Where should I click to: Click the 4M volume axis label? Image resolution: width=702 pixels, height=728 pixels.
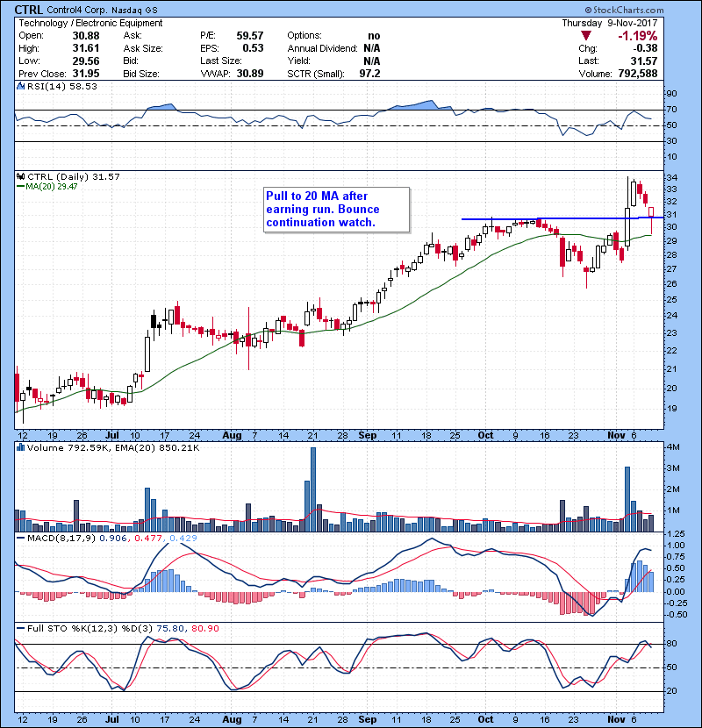pos(673,447)
